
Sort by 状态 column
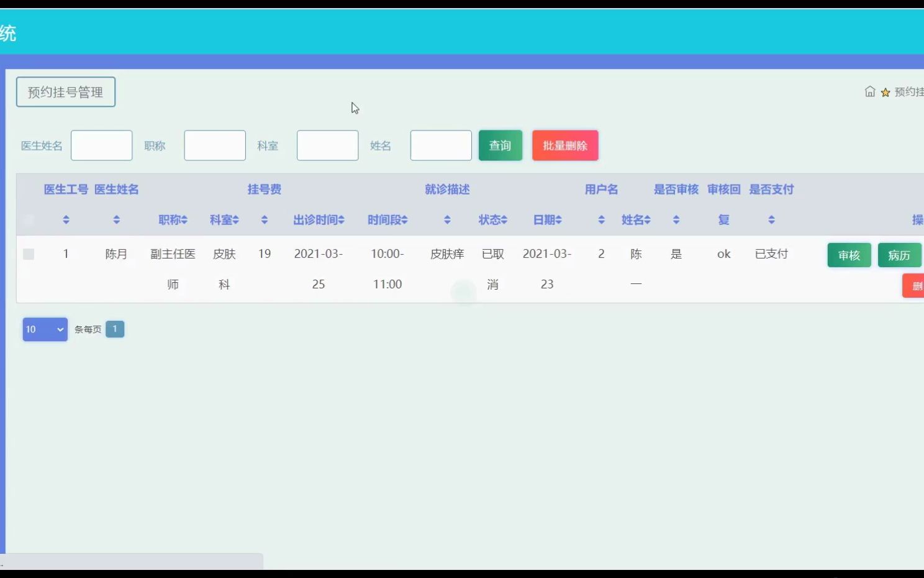tap(493, 220)
